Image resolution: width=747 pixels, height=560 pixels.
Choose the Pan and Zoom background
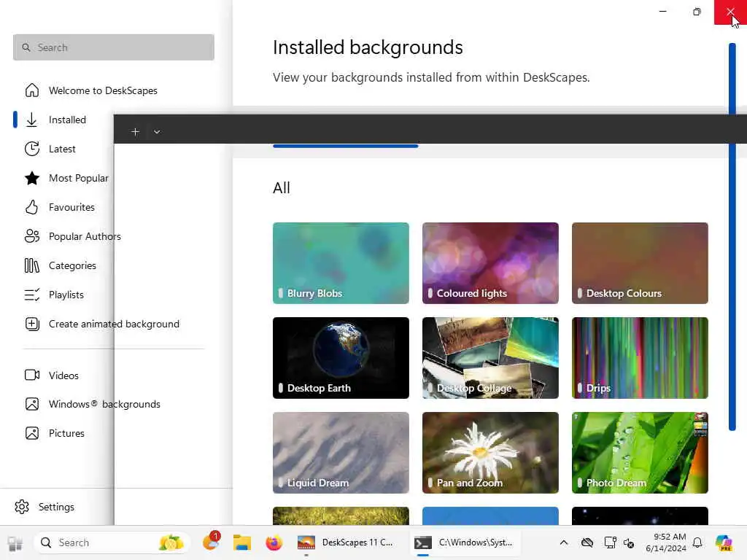(x=490, y=452)
